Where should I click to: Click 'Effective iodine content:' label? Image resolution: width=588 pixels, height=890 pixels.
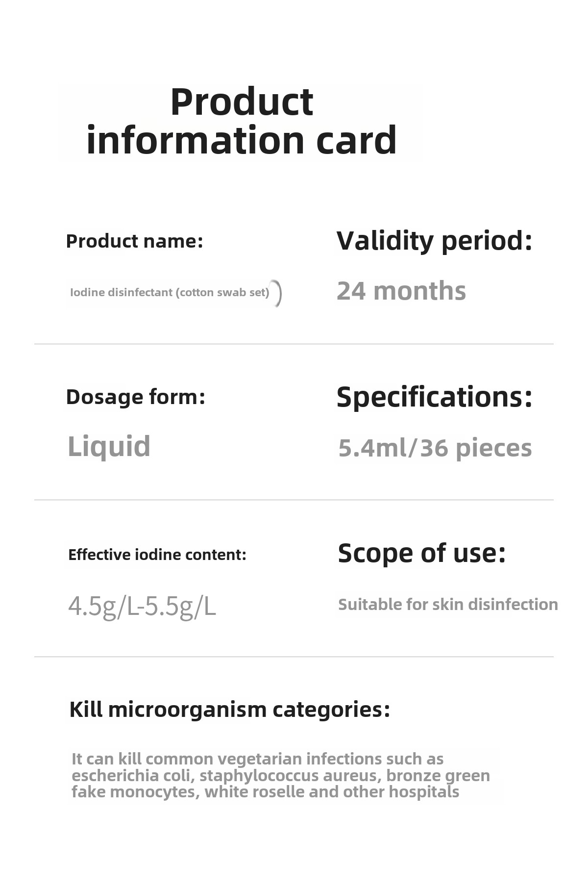coord(157,555)
